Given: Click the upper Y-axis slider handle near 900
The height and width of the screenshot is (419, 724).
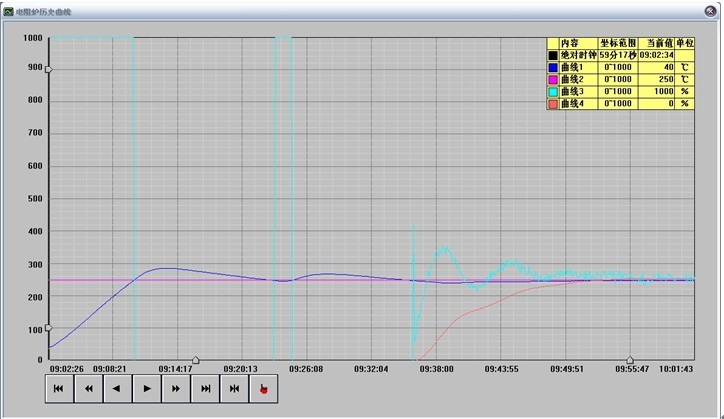Looking at the screenshot, I should coord(47,69).
